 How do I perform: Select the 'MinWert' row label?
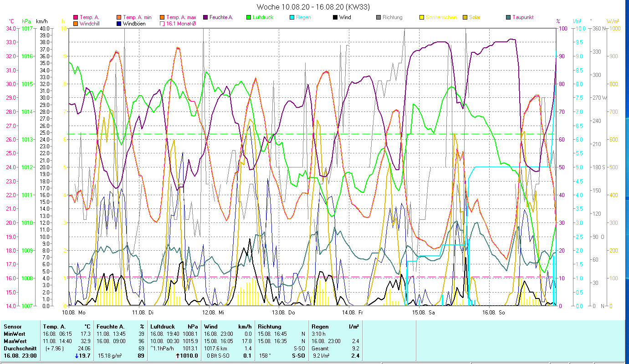[14, 334]
